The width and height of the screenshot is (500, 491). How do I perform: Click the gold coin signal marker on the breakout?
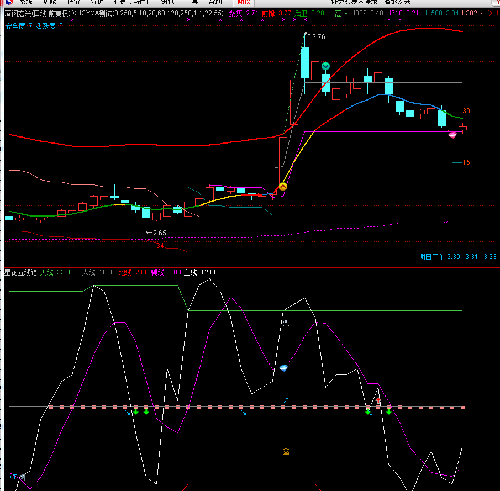point(283,187)
